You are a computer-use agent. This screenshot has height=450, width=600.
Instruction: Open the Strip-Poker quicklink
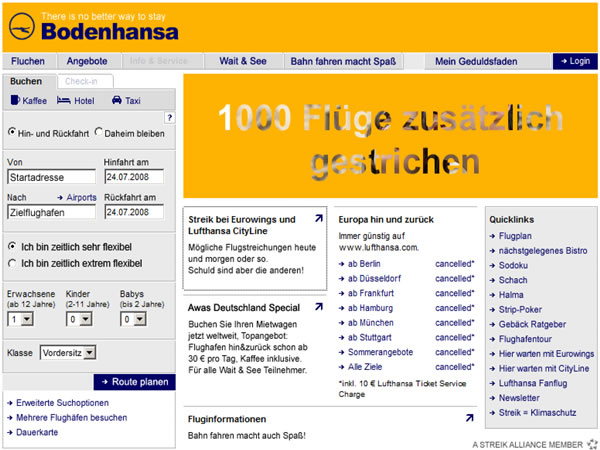pyautogui.click(x=520, y=309)
